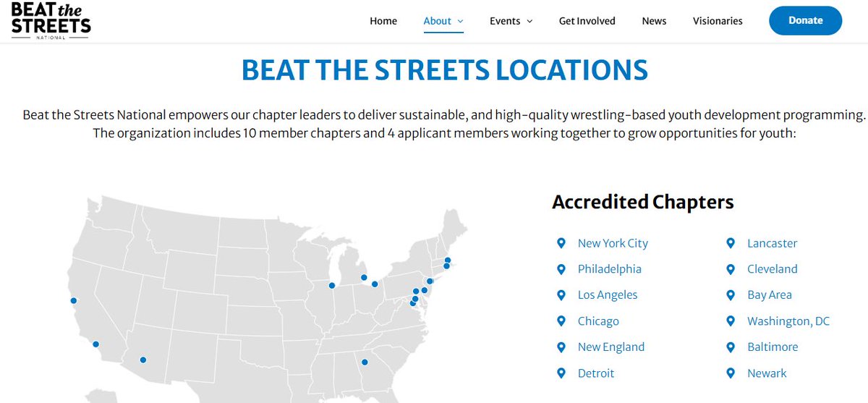The height and width of the screenshot is (403, 868).
Task: Expand the About menu chevron
Action: [461, 22]
